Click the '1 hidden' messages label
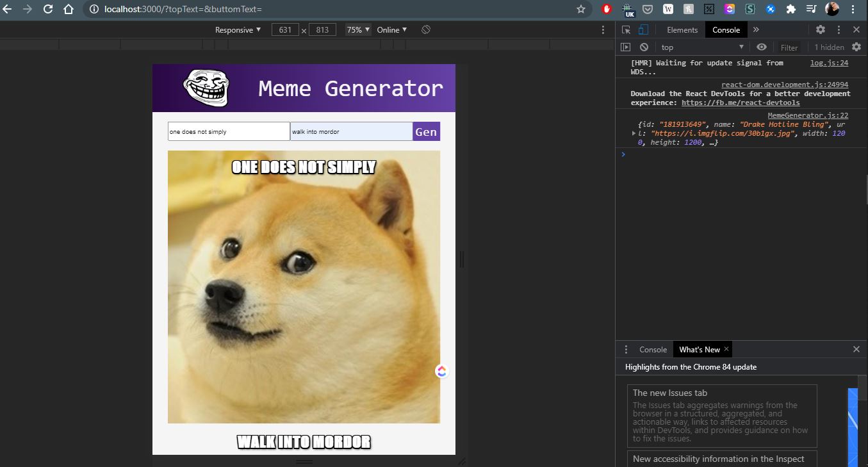The image size is (868, 467). pyautogui.click(x=829, y=47)
